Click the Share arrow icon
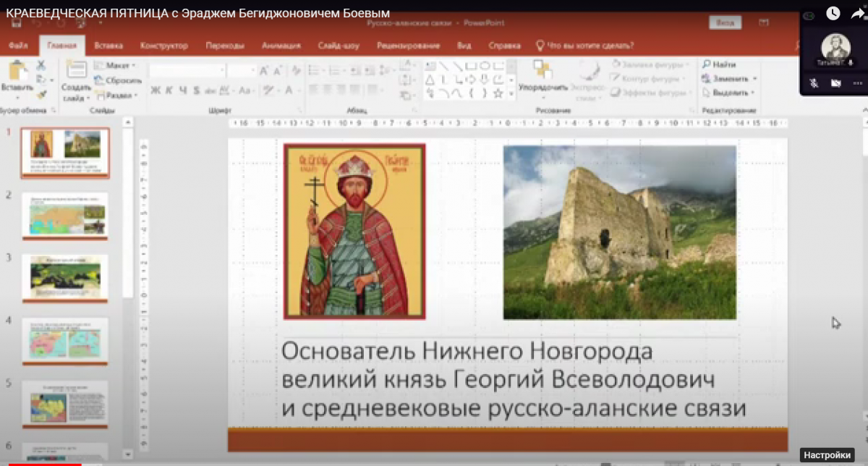This screenshot has height=466, width=868. pos(859,13)
